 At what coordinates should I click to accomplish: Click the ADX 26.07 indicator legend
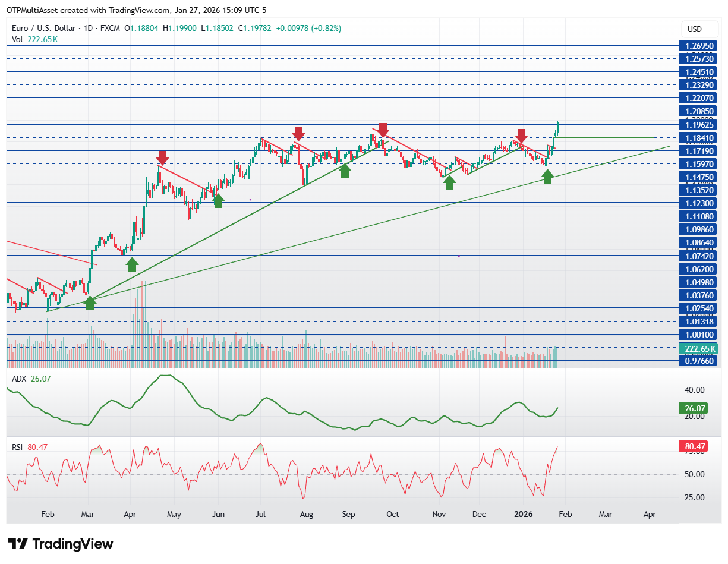(31, 378)
